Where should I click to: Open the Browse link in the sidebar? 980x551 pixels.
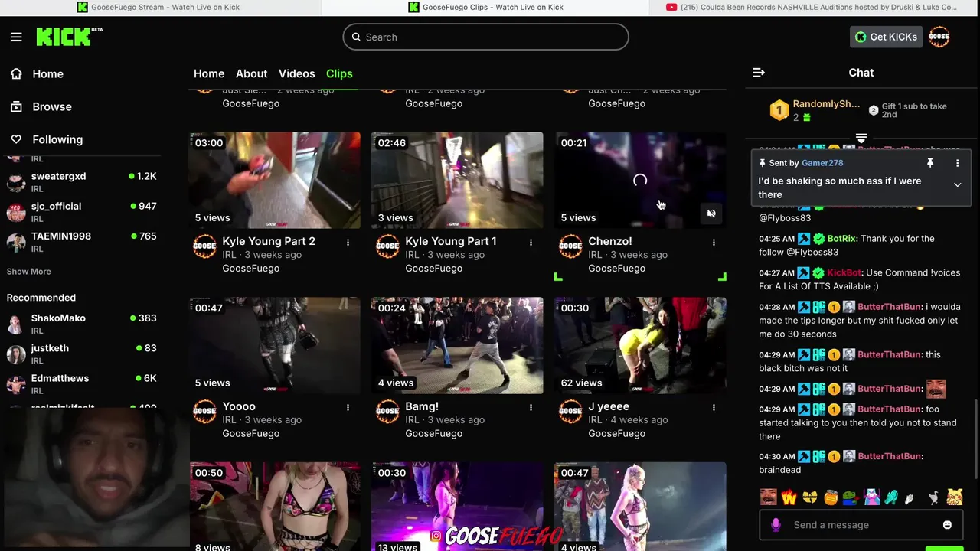(52, 106)
